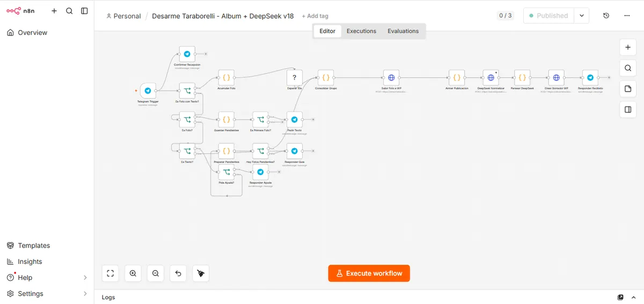Open the Personal project breadcrumb
This screenshot has height=304, width=644.
point(124,16)
